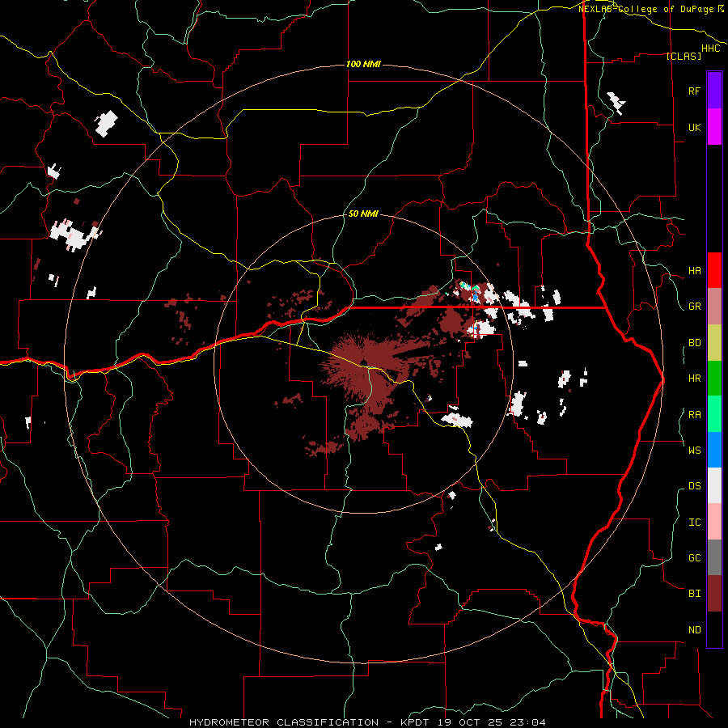The width and height of the screenshot is (728, 728).
Task: Click the NEXLAB-College of DuPage credit text
Action: pyautogui.click(x=647, y=9)
